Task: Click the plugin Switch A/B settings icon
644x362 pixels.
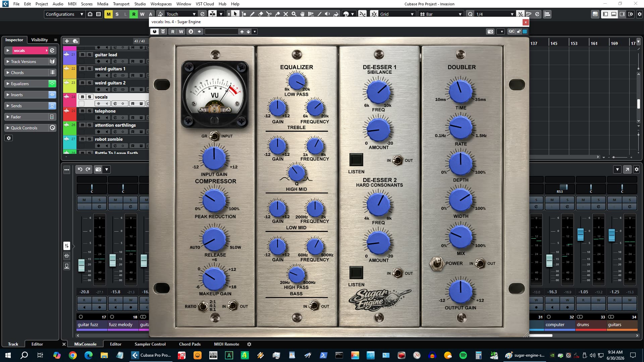Action: click(191, 32)
